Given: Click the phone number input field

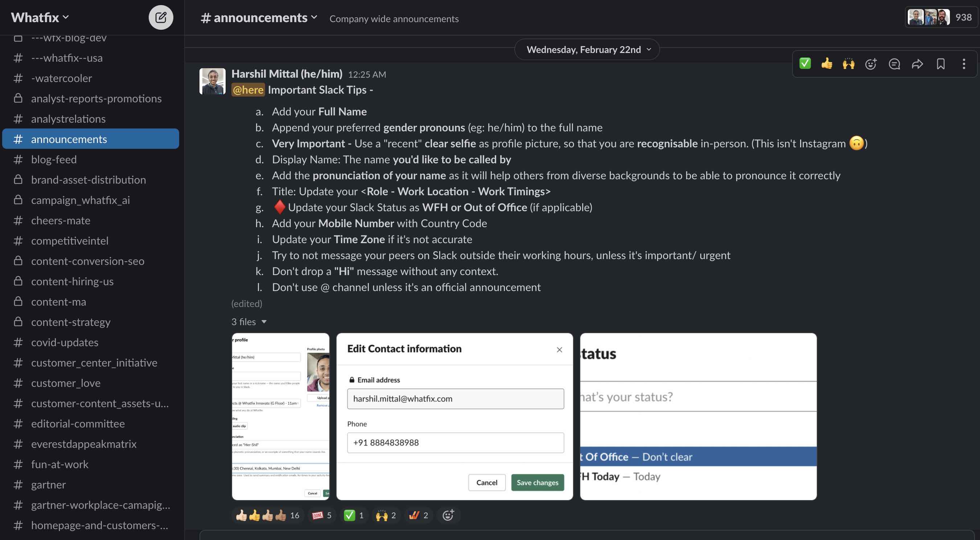Looking at the screenshot, I should click(x=456, y=442).
